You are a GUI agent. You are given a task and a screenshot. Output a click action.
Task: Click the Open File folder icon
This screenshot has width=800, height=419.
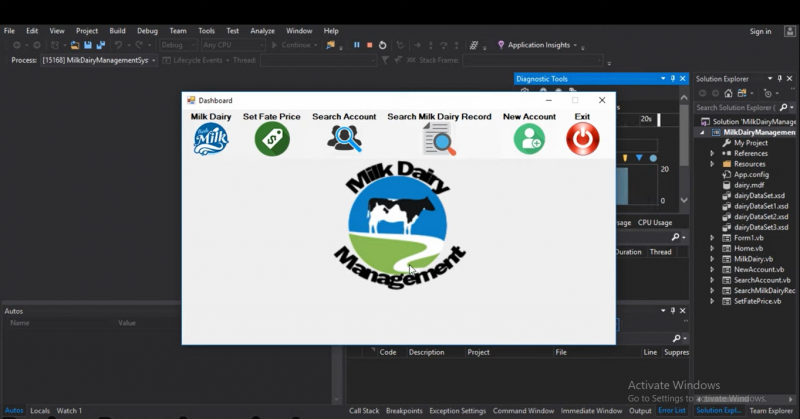pyautogui.click(x=75, y=45)
